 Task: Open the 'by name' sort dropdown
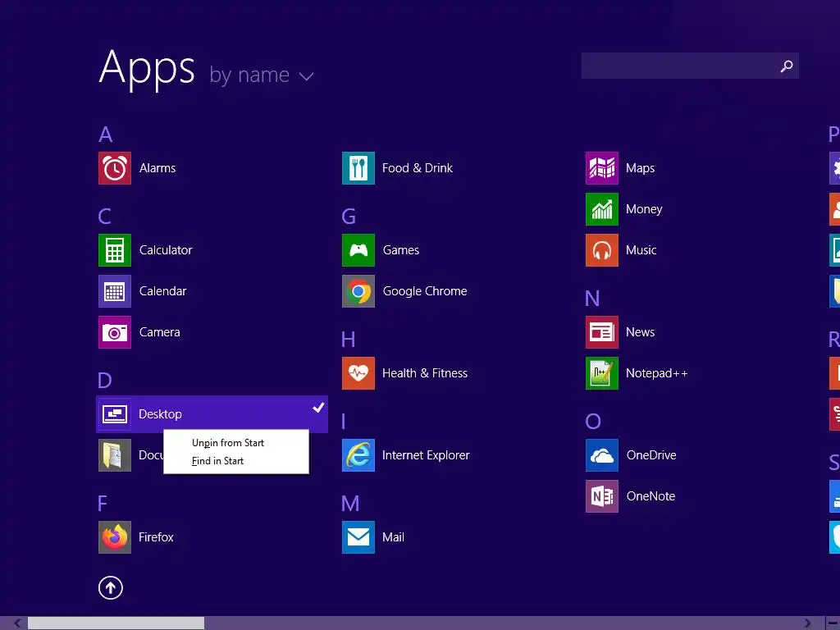point(262,75)
